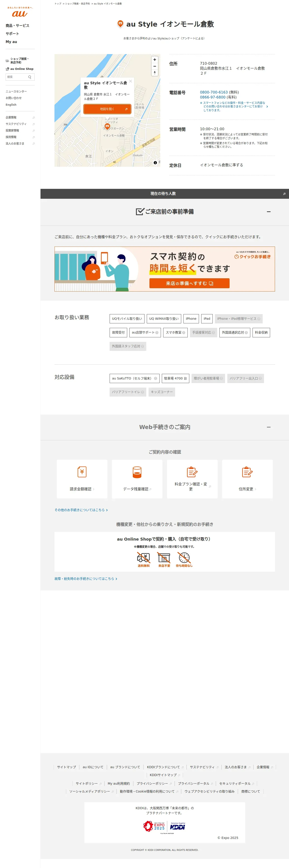Click the au Online Shop cart icon
Screen dimensions: 289x868
pos(7,69)
